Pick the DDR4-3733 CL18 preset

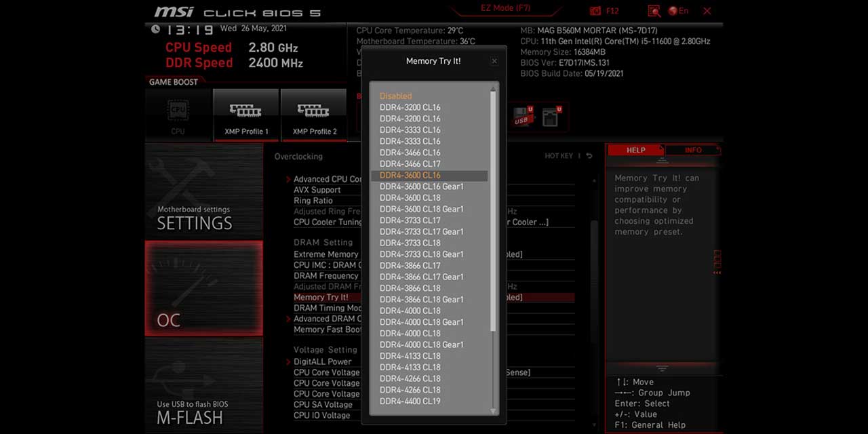click(x=410, y=243)
